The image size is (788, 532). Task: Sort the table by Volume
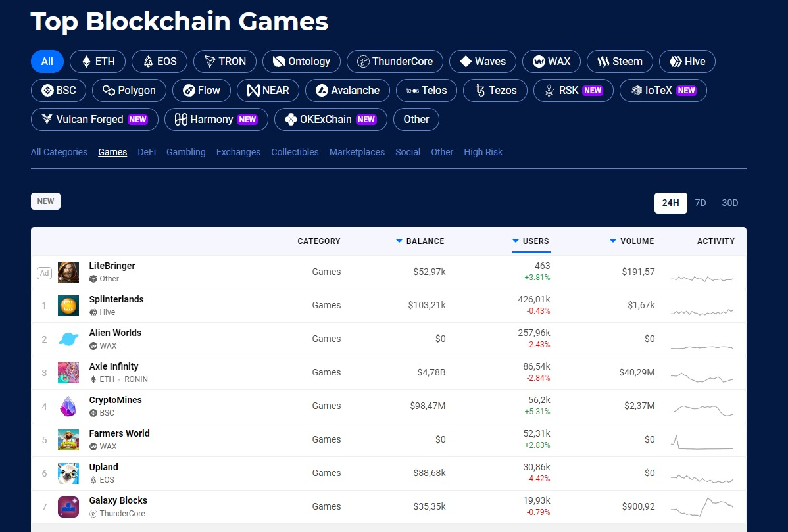pos(631,241)
